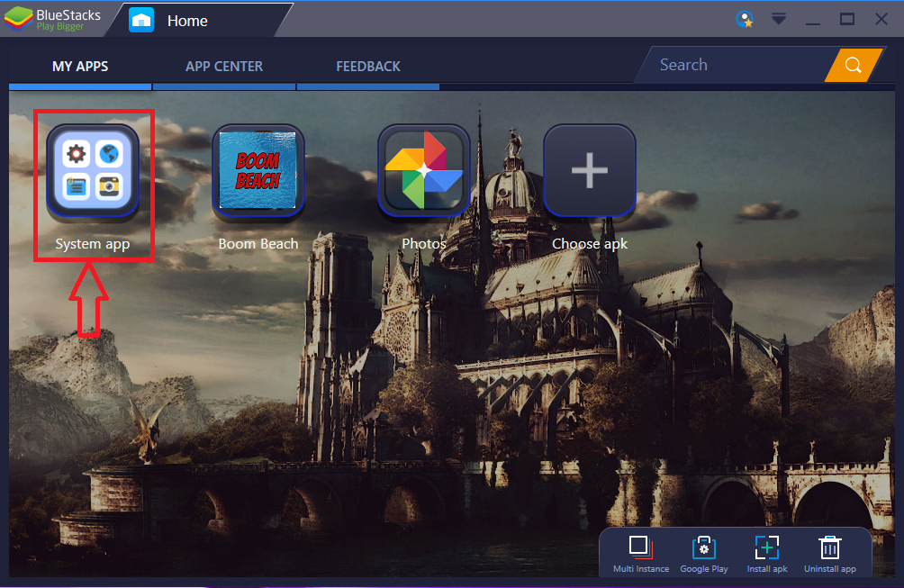The width and height of the screenshot is (904, 588).
Task: Click the BlueStacks logo
Action: 52,19
